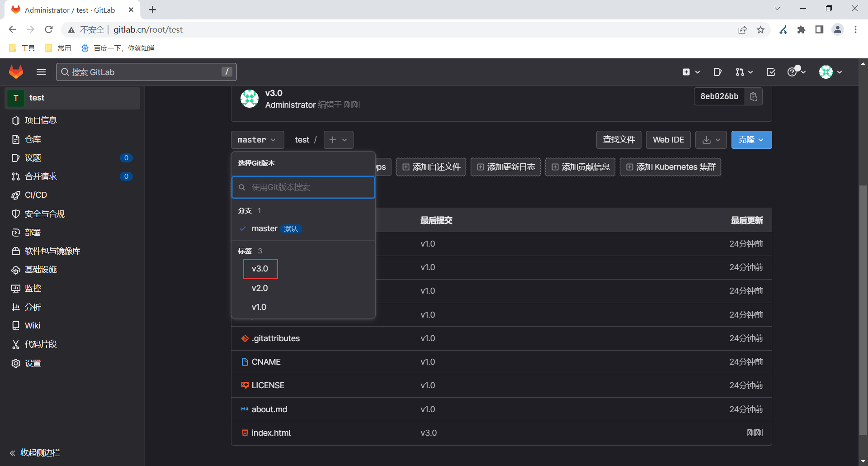This screenshot has width=868, height=466.
Task: Go back in browser history
Action: coord(12,29)
